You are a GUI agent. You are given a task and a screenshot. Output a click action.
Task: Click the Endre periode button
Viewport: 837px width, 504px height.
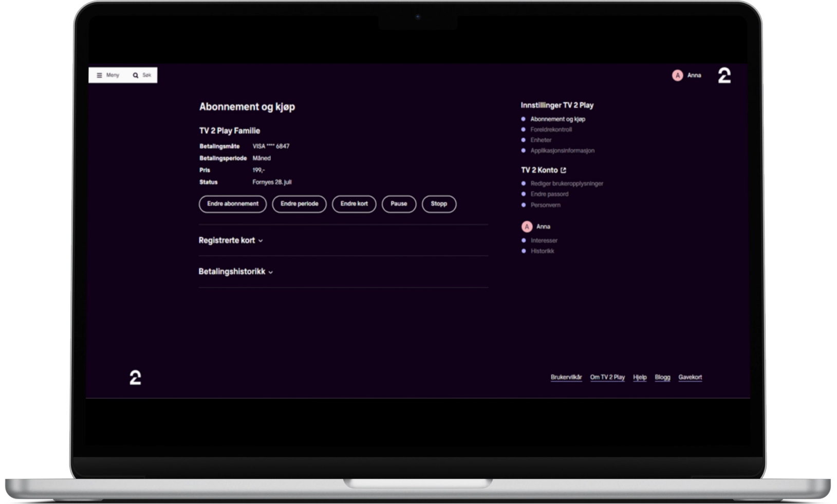[x=299, y=204]
